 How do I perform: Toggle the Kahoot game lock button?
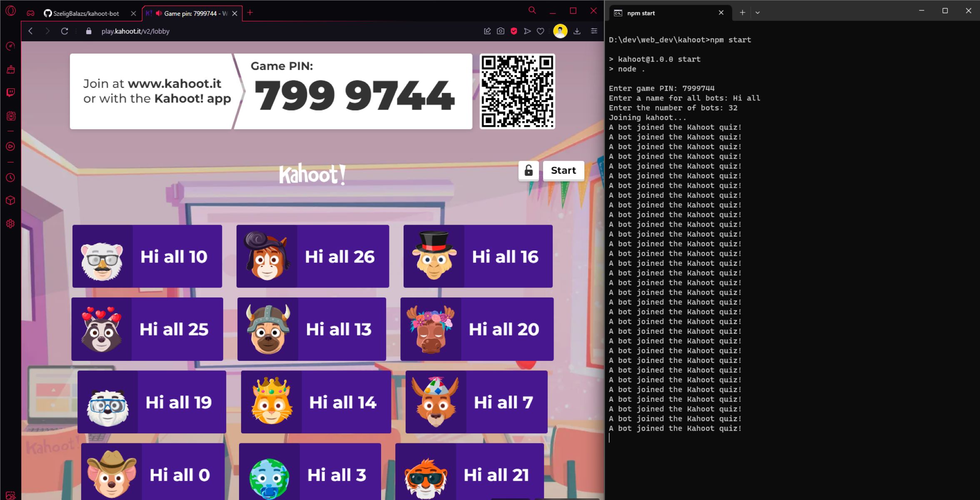[529, 170]
